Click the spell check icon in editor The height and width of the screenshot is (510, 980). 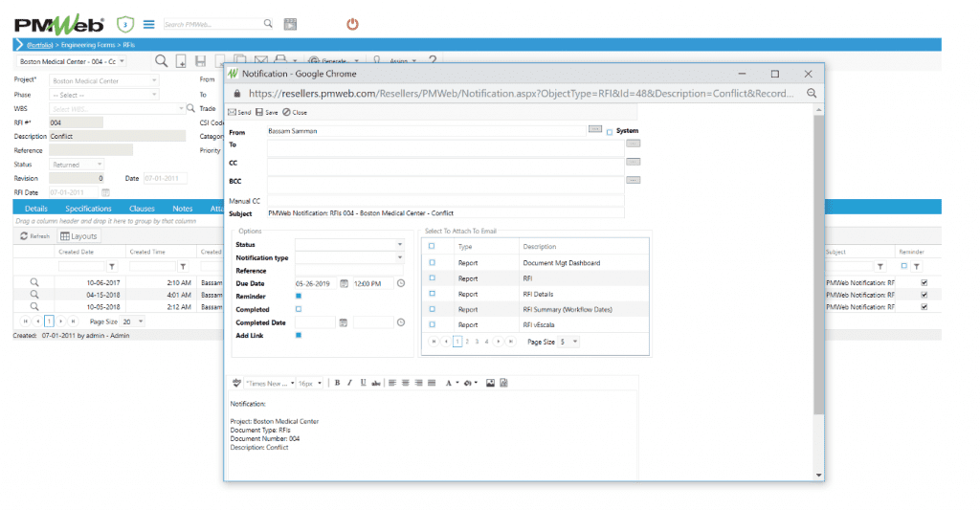[236, 383]
